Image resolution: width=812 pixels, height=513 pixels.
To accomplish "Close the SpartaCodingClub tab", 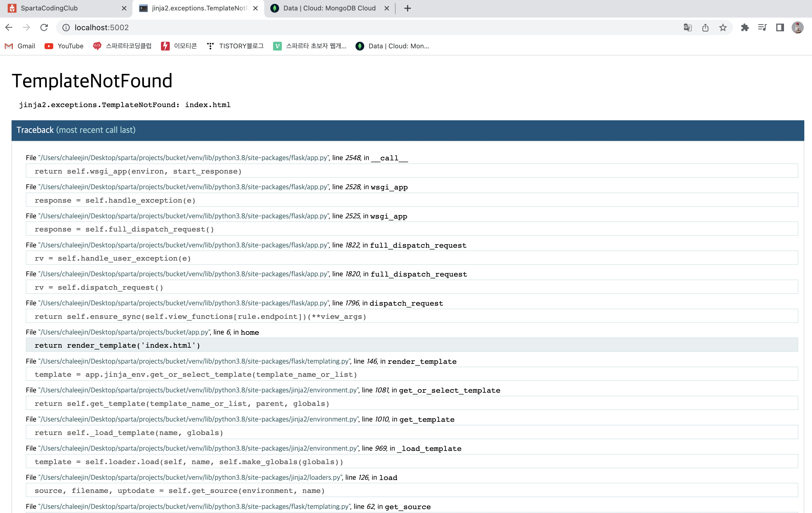I will pyautogui.click(x=124, y=8).
